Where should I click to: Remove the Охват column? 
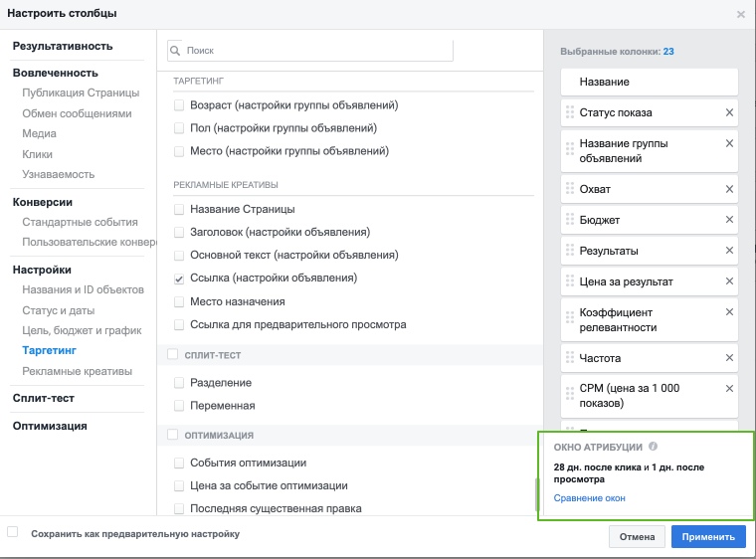[729, 189]
